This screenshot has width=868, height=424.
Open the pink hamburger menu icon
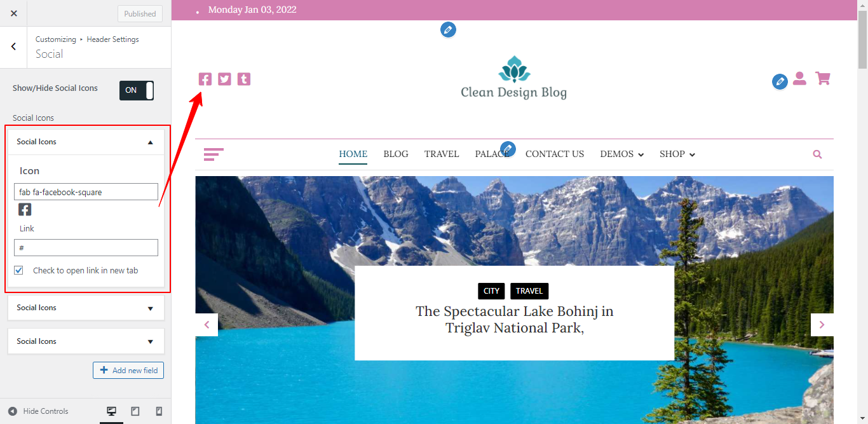click(214, 154)
